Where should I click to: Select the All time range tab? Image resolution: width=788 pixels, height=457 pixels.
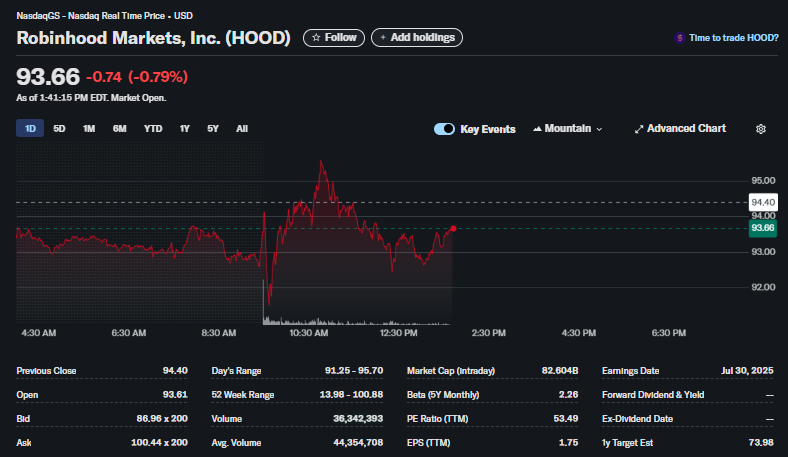(x=242, y=129)
